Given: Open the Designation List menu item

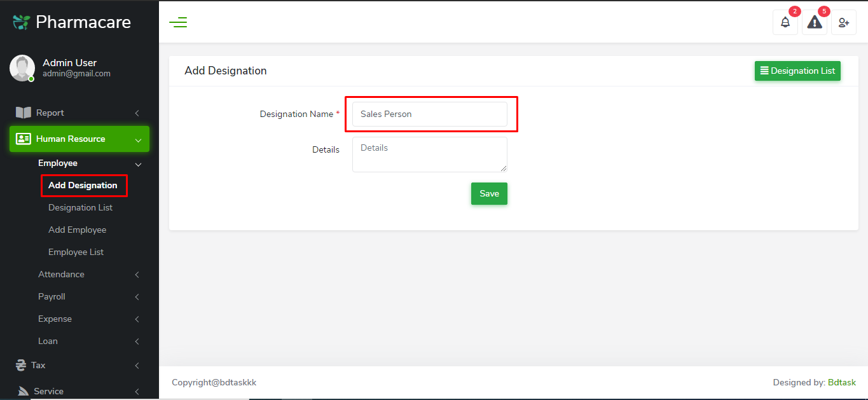Looking at the screenshot, I should [x=80, y=207].
